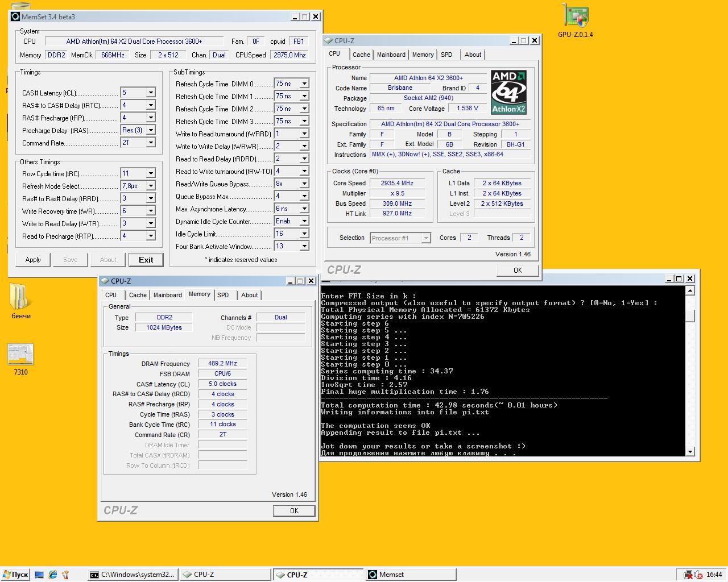Click Code Name value Brisbane
Image resolution: width=728 pixels, height=582 pixels.
pyautogui.click(x=400, y=88)
